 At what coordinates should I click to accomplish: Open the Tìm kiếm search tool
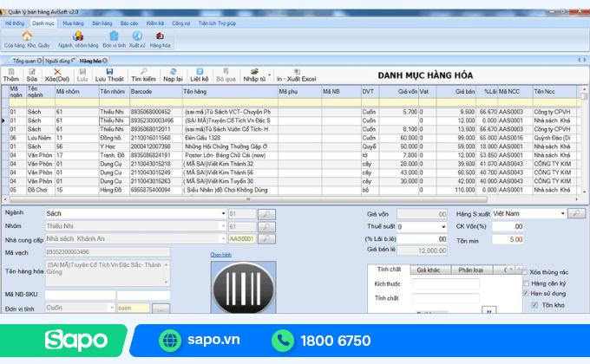tap(143, 75)
